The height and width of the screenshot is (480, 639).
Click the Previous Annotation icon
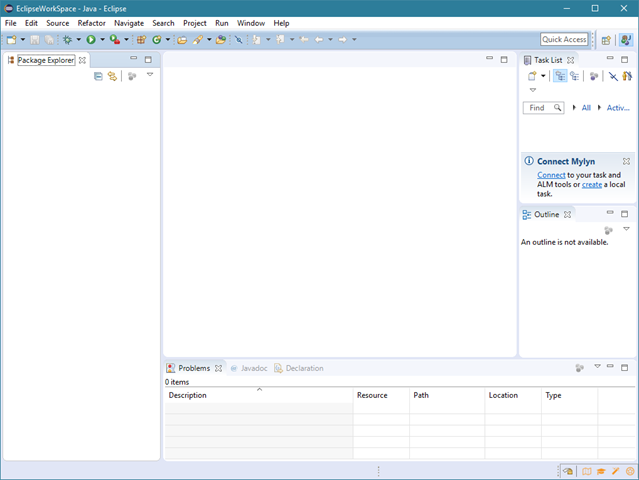(x=280, y=40)
